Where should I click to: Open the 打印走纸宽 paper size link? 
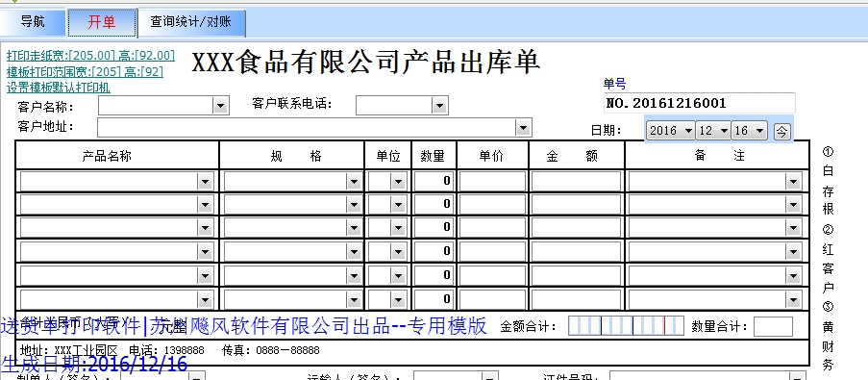tap(90, 56)
